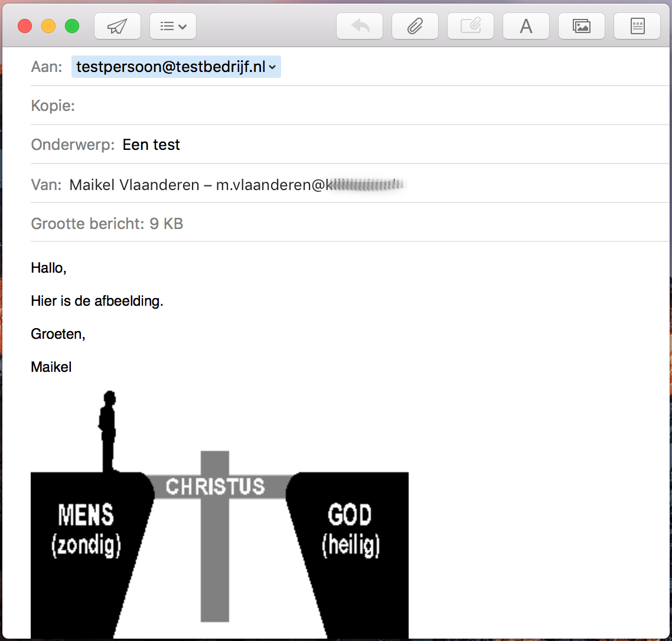The image size is (672, 641).
Task: Select the embedded CHRISTUS cross image
Action: coord(220,514)
